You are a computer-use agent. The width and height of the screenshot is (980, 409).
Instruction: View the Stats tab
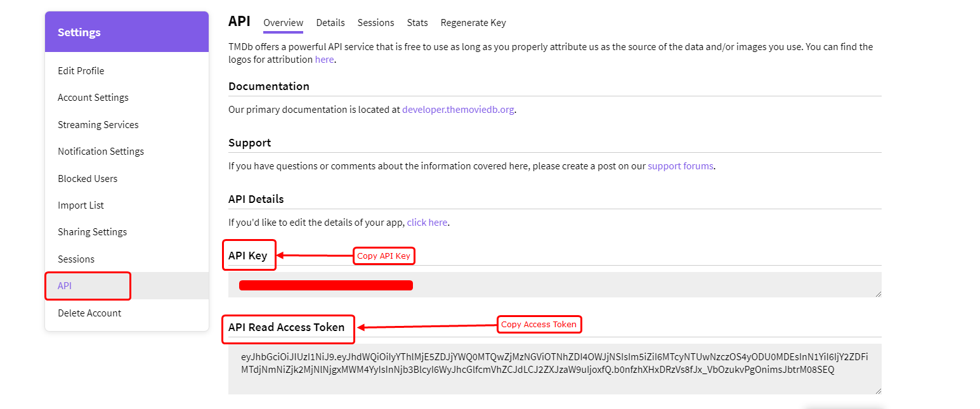point(417,23)
